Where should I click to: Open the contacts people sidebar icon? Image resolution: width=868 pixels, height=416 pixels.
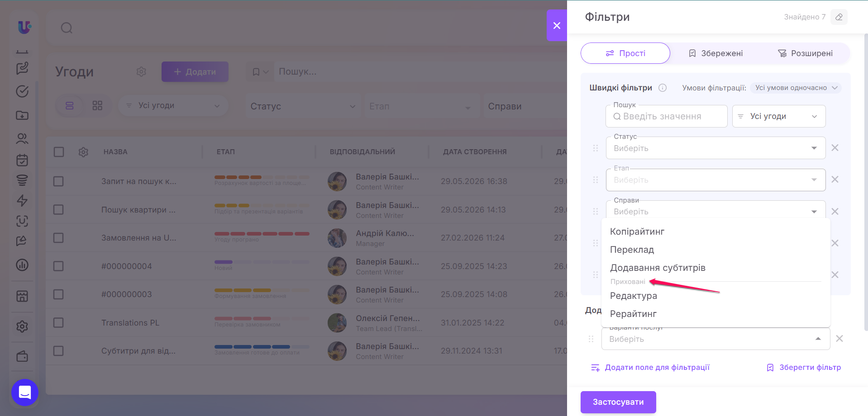click(x=22, y=138)
